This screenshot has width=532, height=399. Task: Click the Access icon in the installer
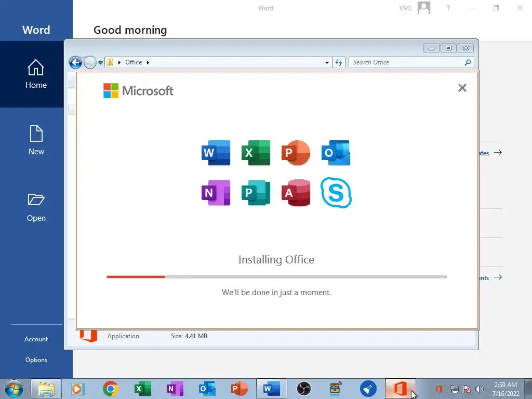pos(296,193)
